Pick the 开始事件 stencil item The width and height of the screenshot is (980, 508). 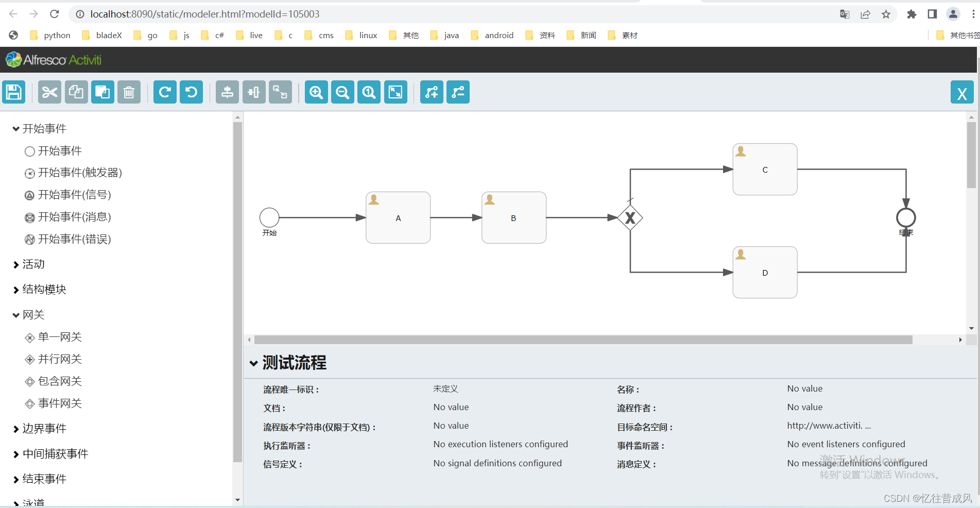point(54,151)
